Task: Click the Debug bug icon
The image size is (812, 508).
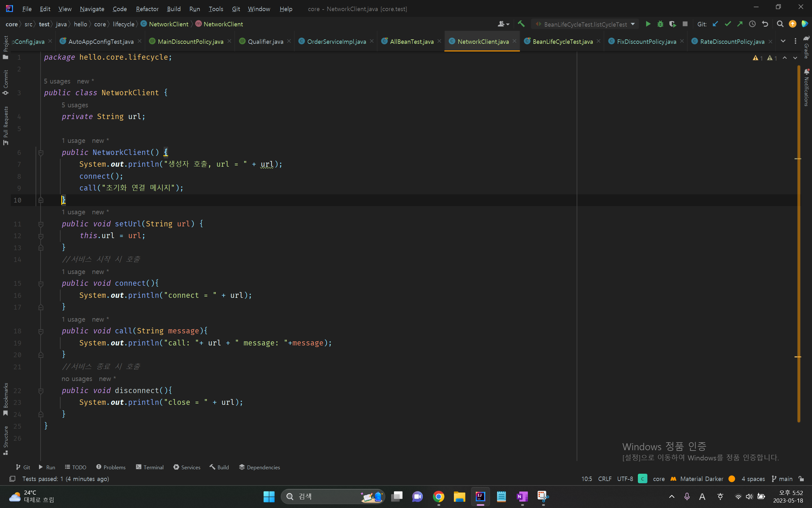Action: (660, 24)
